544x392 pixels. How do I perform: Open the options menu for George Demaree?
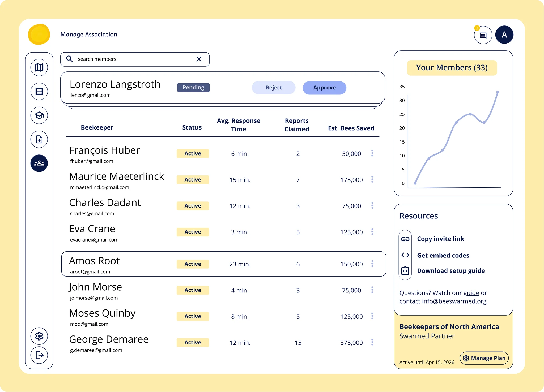372,342
